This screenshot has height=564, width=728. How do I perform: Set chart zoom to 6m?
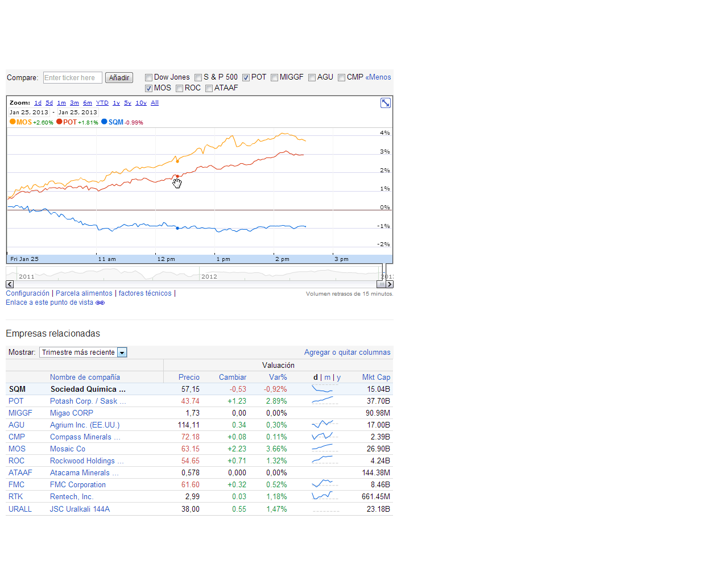(x=88, y=103)
